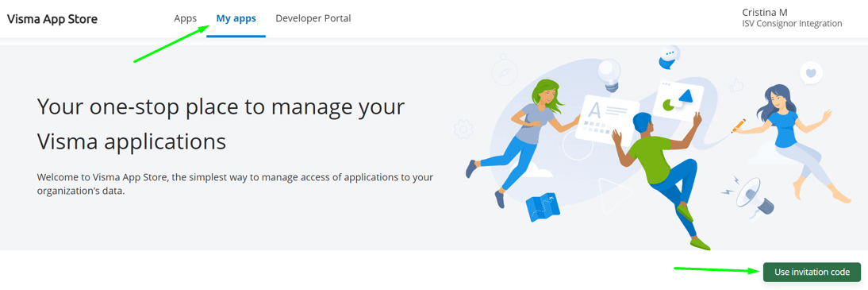Click the 'Welcome to Visma App Store' paragraph
Viewport: 868px width, 290px height.
[235, 184]
